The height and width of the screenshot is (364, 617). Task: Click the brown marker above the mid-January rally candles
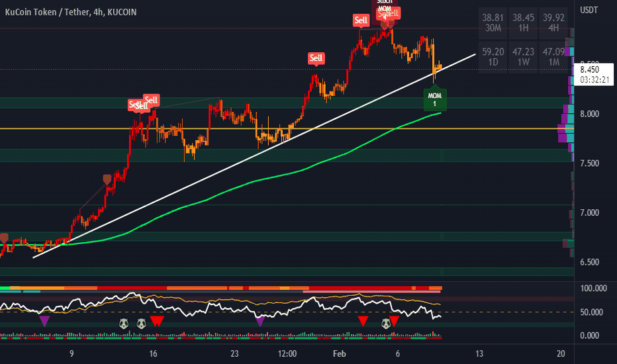[x=107, y=179]
